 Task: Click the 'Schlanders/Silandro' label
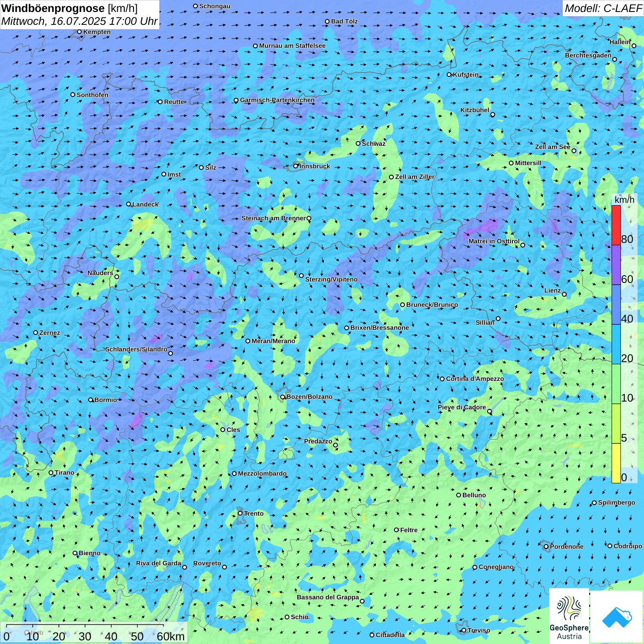[136, 349]
